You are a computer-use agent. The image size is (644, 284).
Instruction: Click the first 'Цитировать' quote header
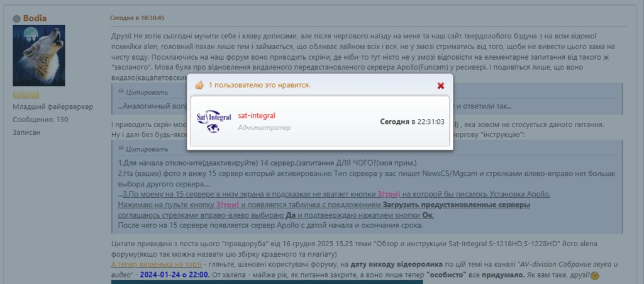pyautogui.click(x=147, y=92)
